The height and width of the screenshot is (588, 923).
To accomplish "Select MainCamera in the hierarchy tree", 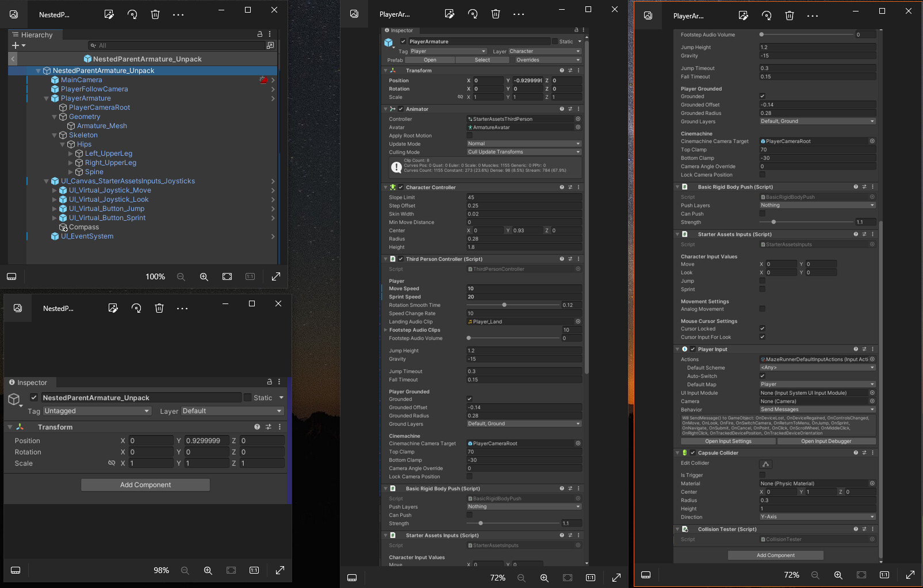I will click(81, 80).
